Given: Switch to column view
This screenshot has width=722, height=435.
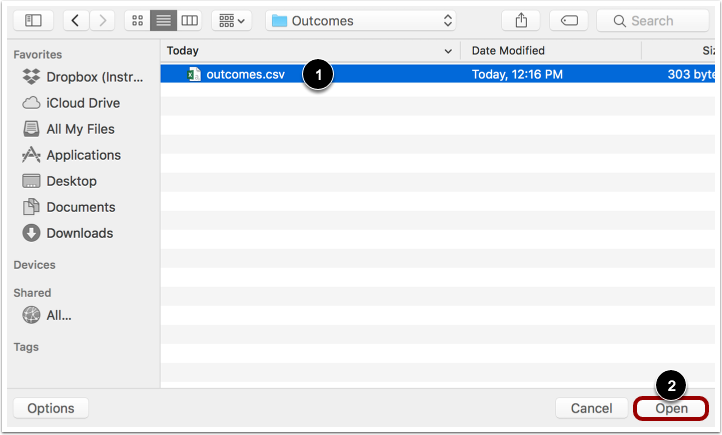Looking at the screenshot, I should (189, 20).
